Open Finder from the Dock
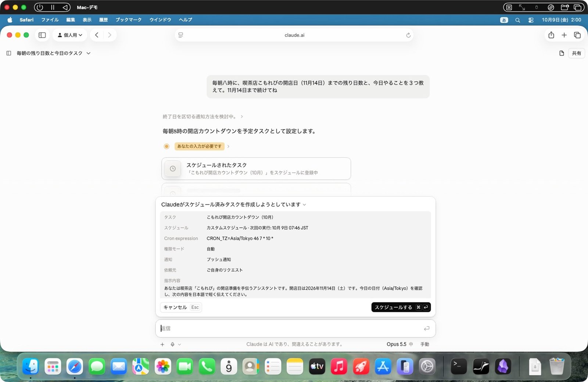The width and height of the screenshot is (588, 382). pyautogui.click(x=31, y=366)
